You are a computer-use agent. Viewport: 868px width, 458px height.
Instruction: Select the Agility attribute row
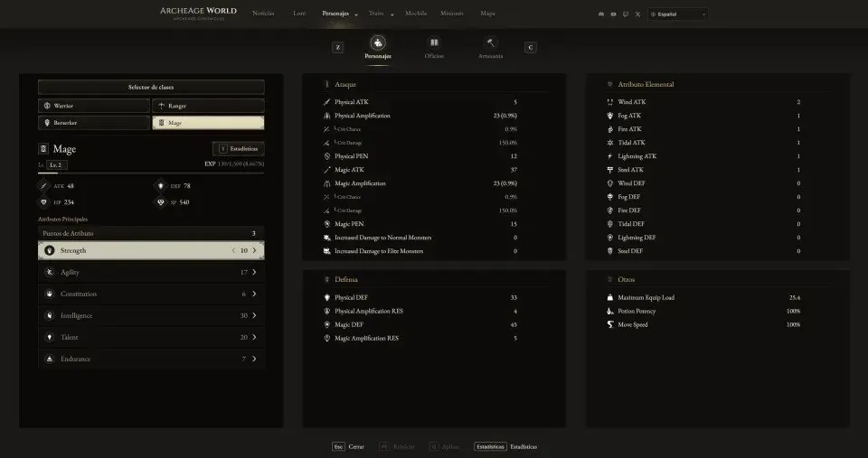coord(151,272)
